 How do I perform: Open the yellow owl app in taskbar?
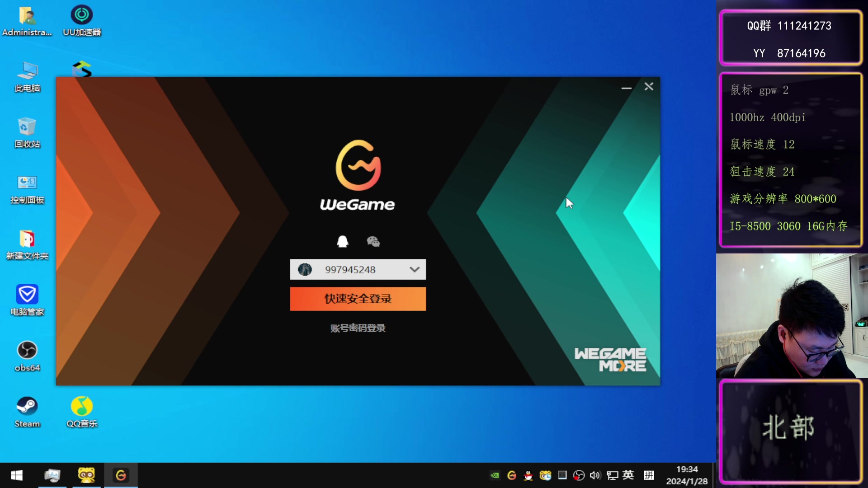[86, 475]
